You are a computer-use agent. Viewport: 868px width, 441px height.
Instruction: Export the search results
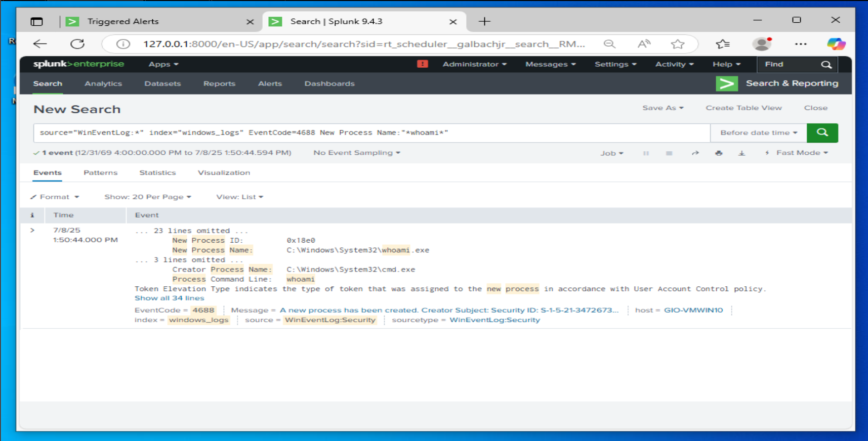741,153
